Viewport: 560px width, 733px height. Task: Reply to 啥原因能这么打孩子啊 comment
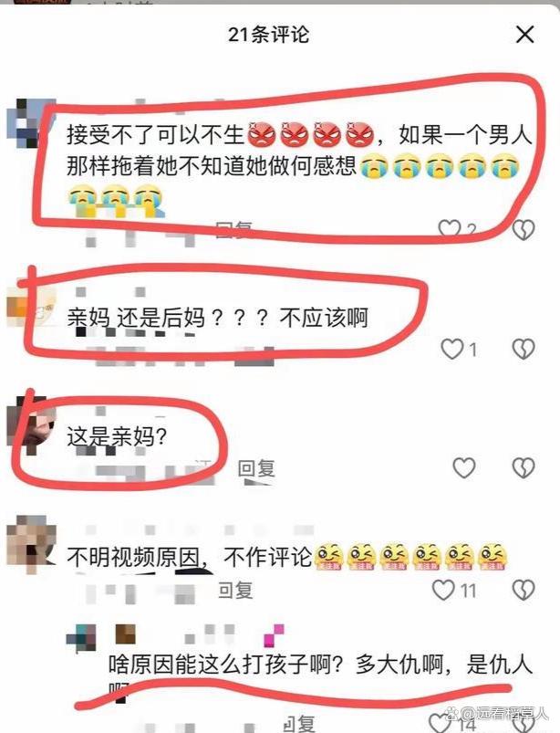299,723
